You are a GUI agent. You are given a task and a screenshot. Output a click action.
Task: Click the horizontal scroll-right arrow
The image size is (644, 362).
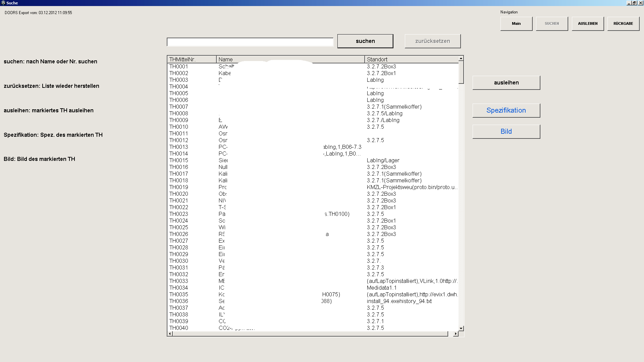coord(455,334)
